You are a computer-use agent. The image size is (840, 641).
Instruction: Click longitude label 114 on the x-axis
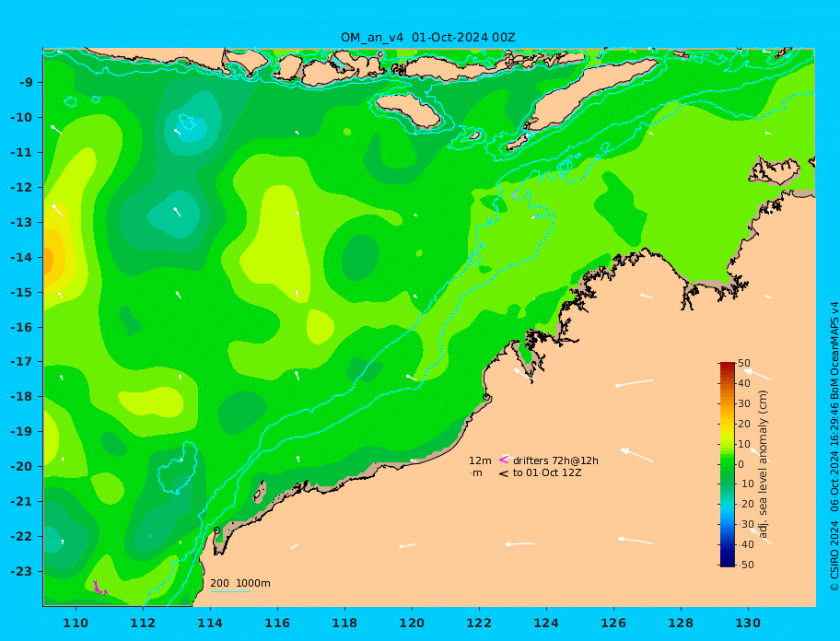point(210,623)
